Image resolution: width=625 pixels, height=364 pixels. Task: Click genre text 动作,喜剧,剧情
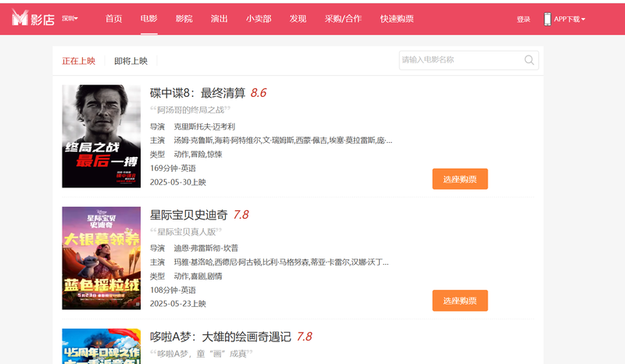198,277
